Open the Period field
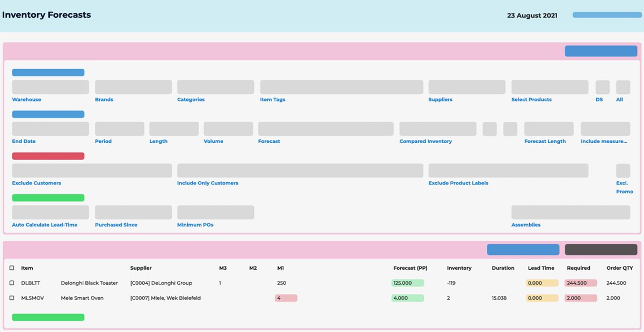The height and width of the screenshot is (332, 644). click(120, 129)
